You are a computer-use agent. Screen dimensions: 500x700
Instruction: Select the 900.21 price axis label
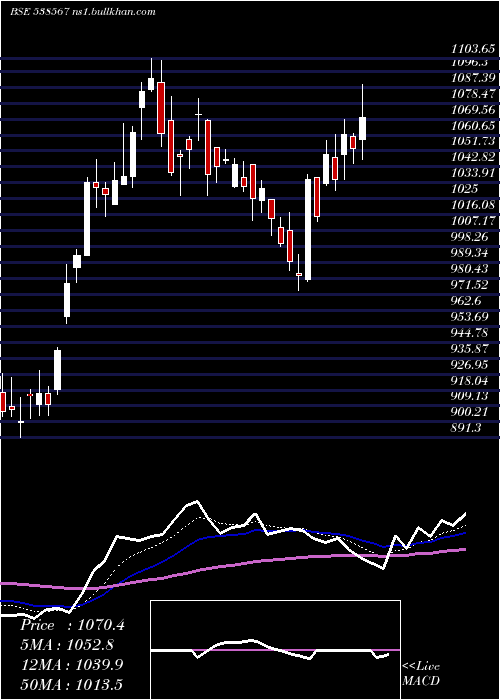pyautogui.click(x=470, y=412)
